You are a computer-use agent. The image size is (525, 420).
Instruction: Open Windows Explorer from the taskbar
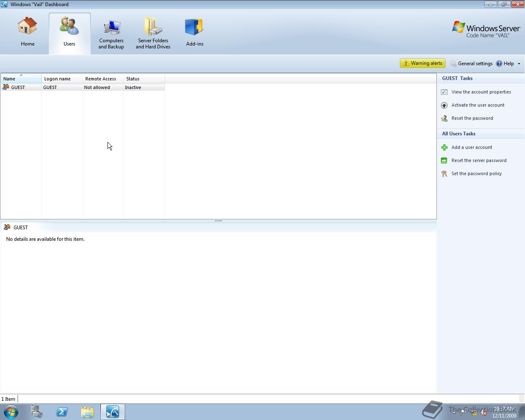click(87, 412)
